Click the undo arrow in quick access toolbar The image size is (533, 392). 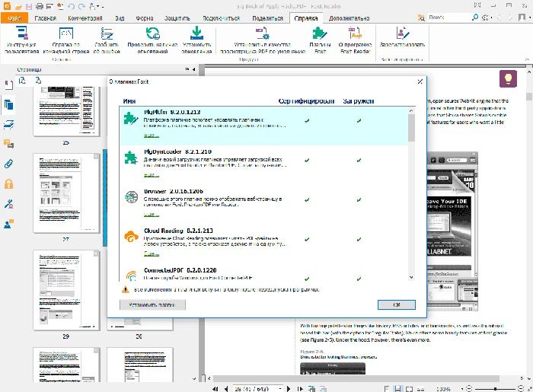coord(71,6)
